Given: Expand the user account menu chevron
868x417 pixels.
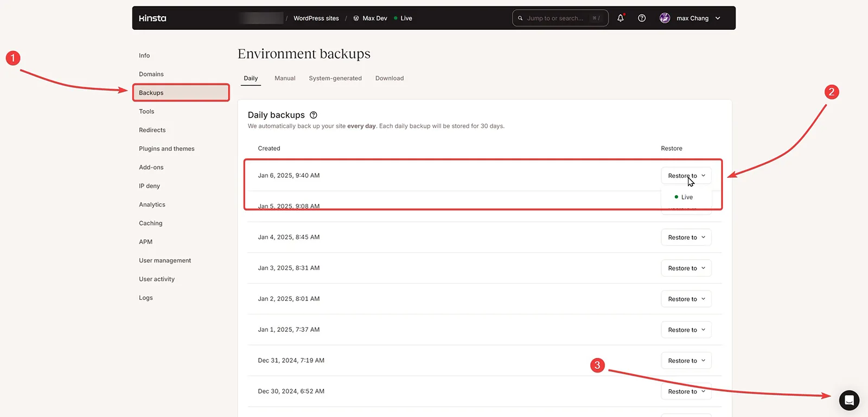Looking at the screenshot, I should tap(718, 18).
